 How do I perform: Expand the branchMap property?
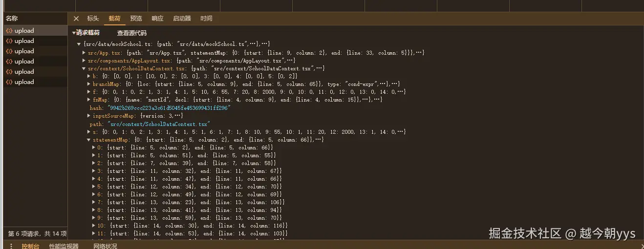click(89, 84)
